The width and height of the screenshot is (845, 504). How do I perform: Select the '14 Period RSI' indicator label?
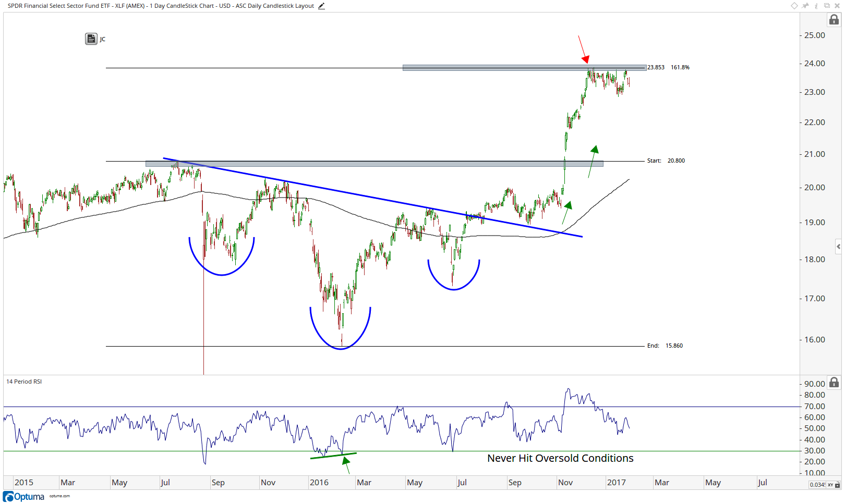pyautogui.click(x=24, y=382)
